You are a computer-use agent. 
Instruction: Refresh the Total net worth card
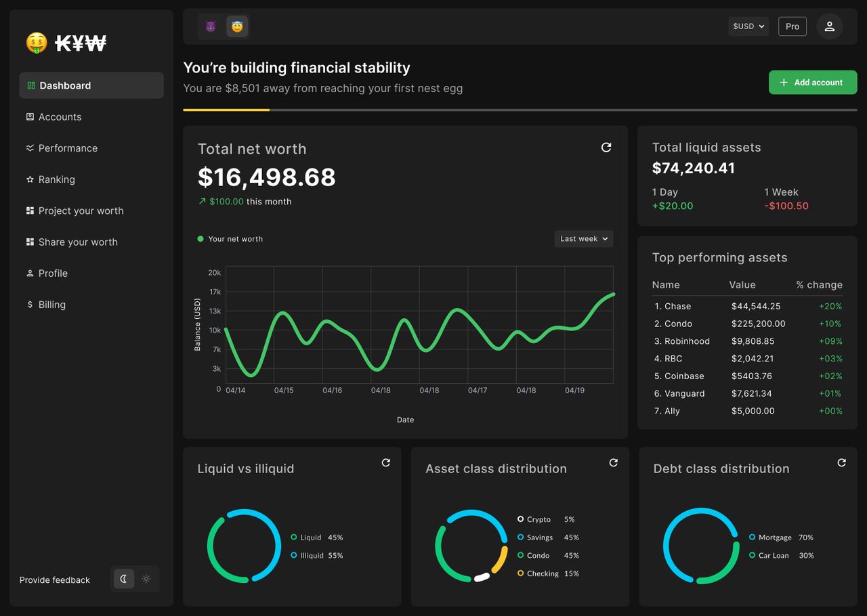(x=606, y=148)
